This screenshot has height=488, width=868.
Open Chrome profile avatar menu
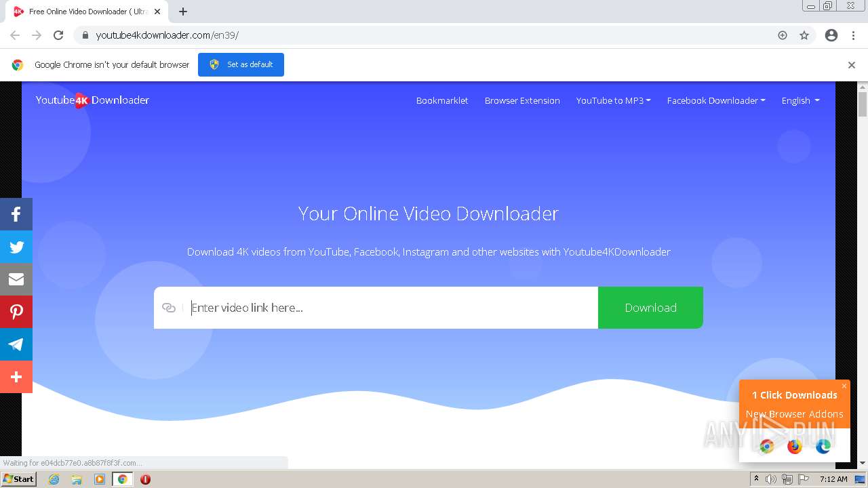(x=831, y=35)
